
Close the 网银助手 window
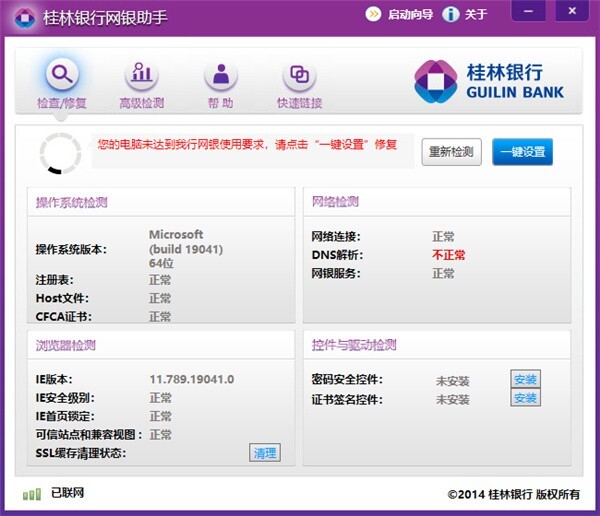click(572, 11)
